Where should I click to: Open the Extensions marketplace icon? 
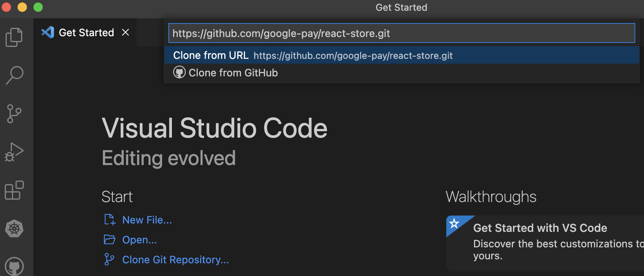tap(14, 190)
